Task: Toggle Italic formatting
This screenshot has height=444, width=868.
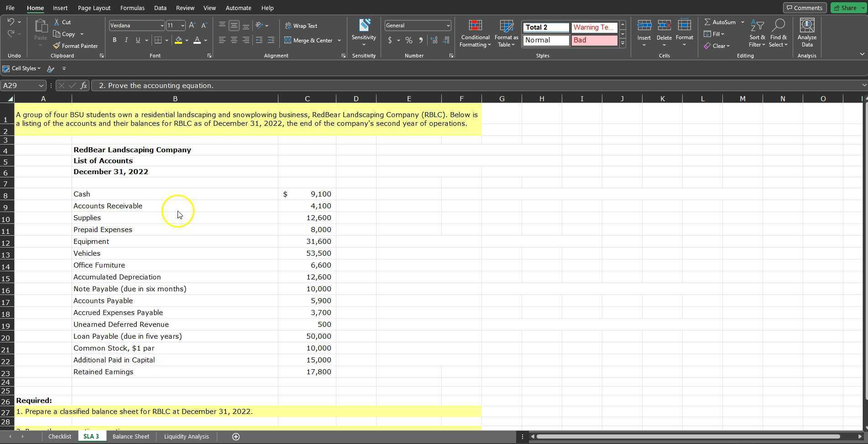Action: coord(126,40)
